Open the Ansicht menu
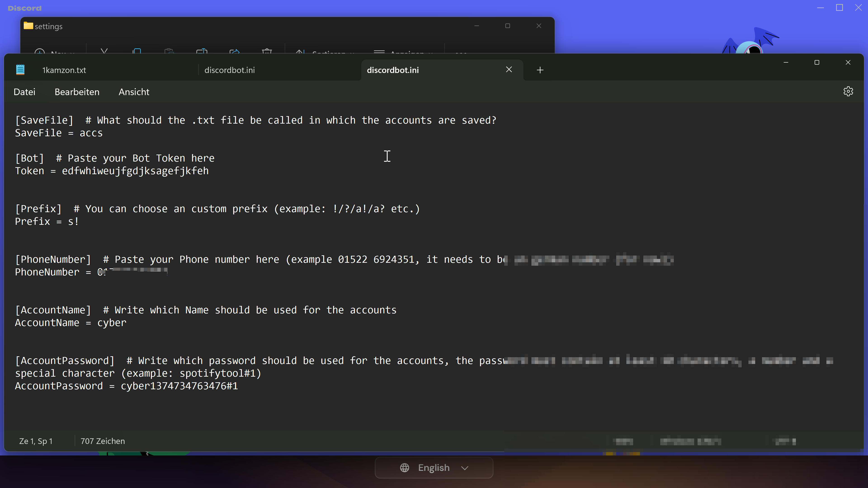The height and width of the screenshot is (488, 868). pos(134,92)
